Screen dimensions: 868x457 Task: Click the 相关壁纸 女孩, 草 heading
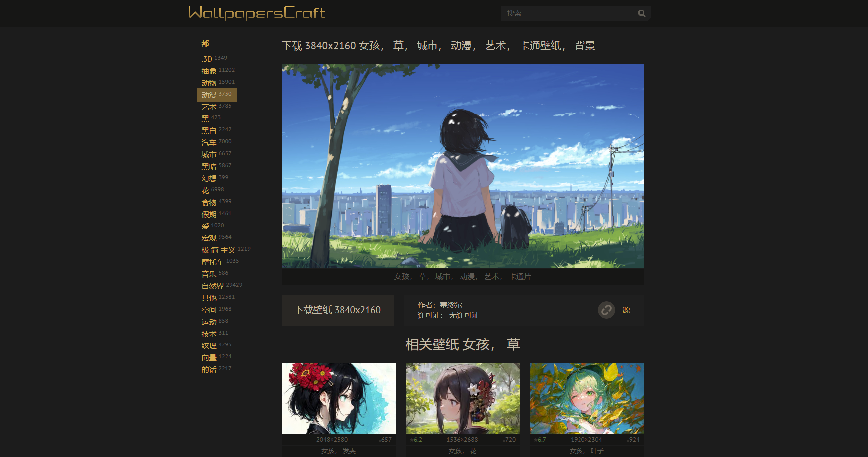pyautogui.click(x=462, y=344)
